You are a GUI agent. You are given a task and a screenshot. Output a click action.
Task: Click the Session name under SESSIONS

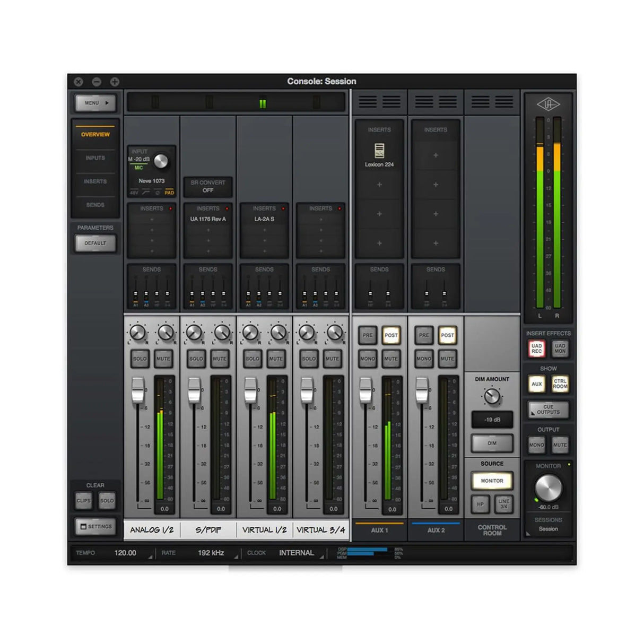tap(548, 529)
